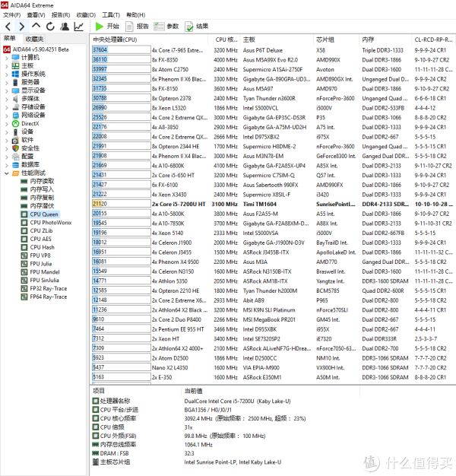Open the graph chart toolbar icon

78,27
